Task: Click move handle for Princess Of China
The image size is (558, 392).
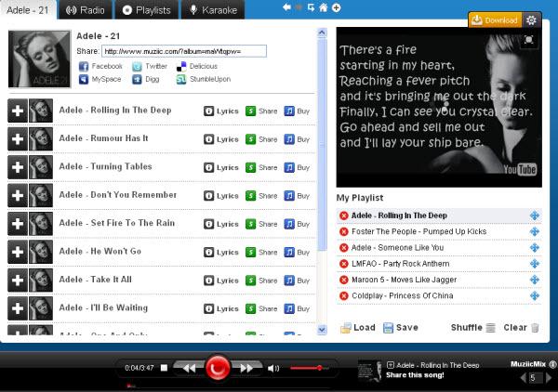Action: point(535,295)
